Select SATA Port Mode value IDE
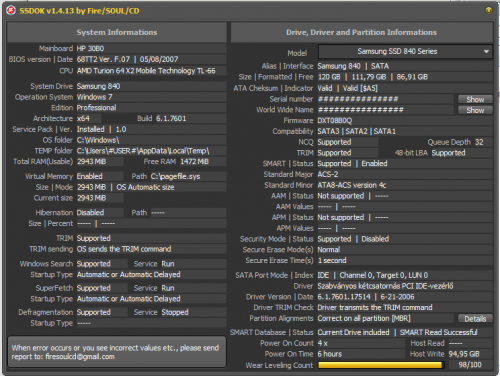 pyautogui.click(x=323, y=275)
